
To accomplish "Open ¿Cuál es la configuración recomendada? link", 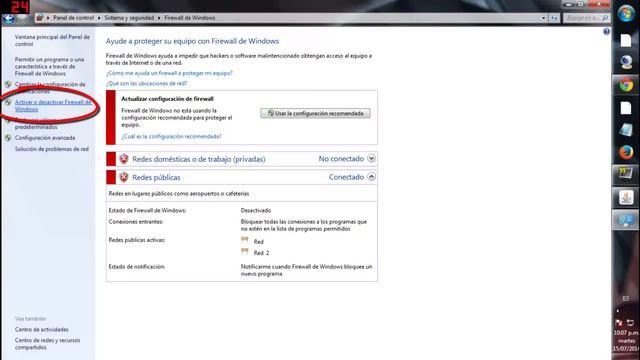I will click(171, 136).
